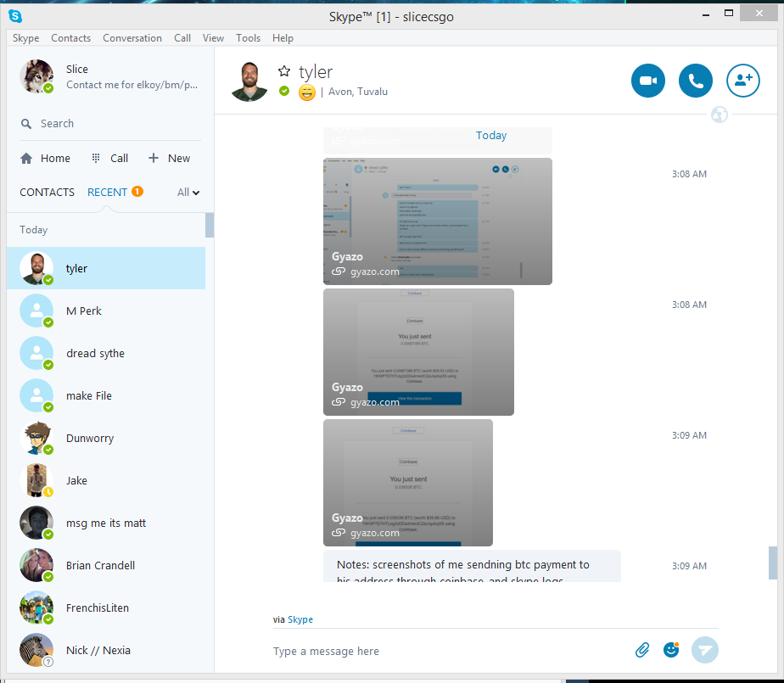The height and width of the screenshot is (683, 784).
Task: Click FrenchisLiten's avatar picture
Action: [x=36, y=608]
